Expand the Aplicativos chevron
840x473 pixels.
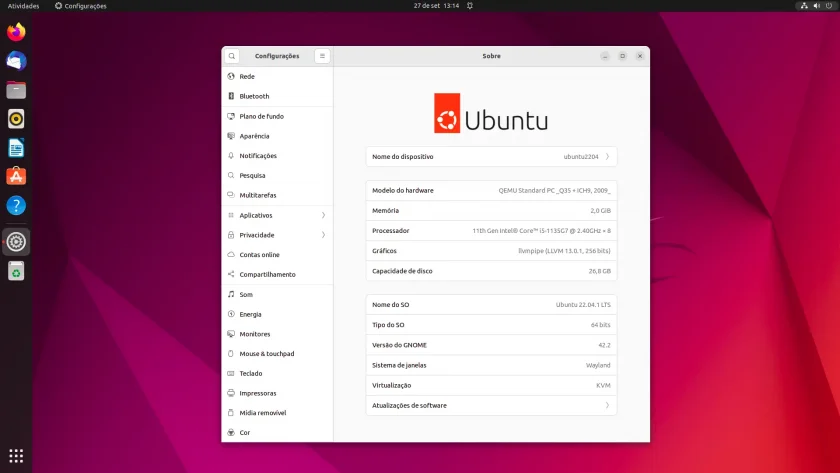click(x=323, y=215)
